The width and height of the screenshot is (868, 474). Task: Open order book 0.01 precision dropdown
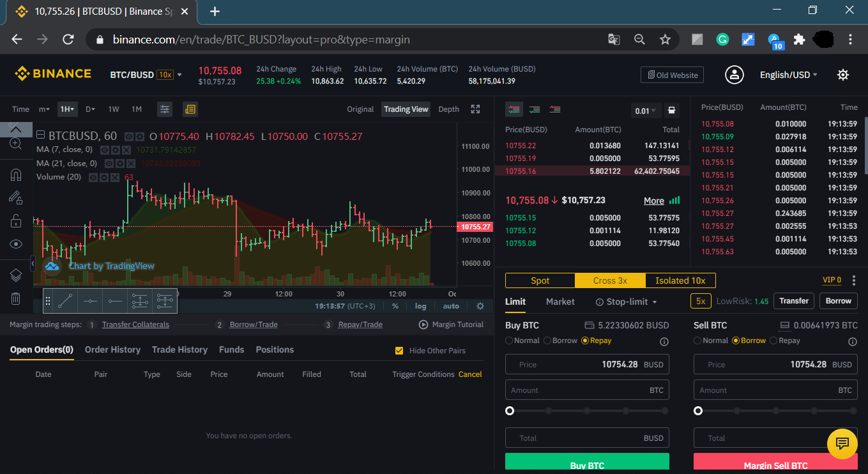click(646, 111)
